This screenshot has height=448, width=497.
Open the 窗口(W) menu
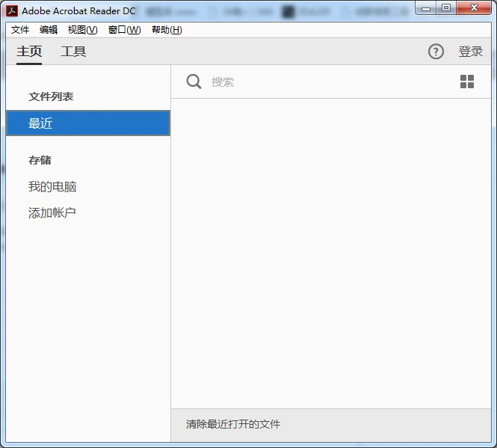pyautogui.click(x=125, y=30)
